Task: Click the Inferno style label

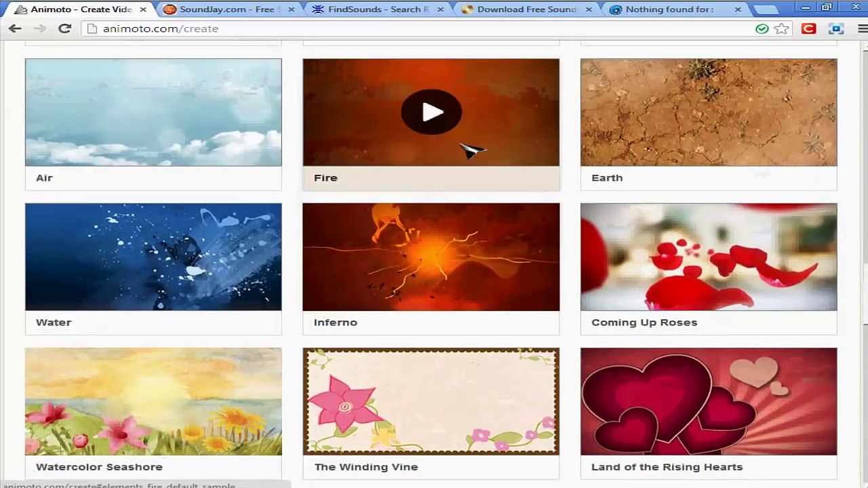Action: [336, 322]
